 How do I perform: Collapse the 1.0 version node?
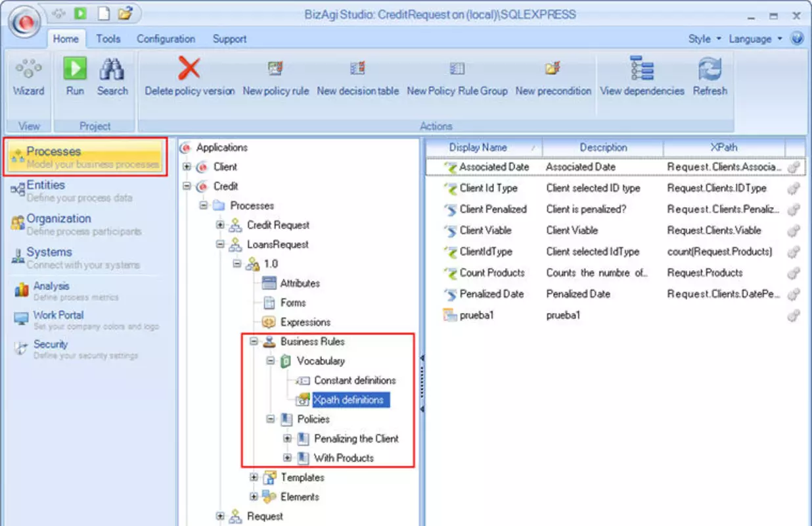[237, 264]
